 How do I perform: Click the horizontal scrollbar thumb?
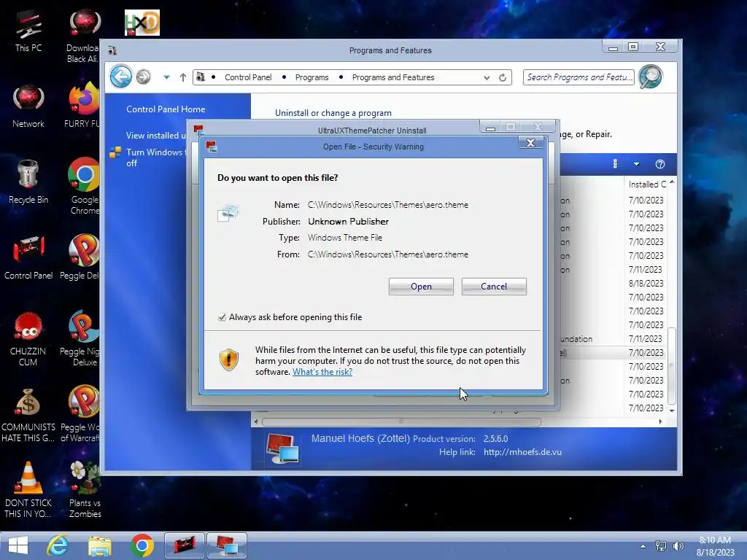pyautogui.click(x=402, y=422)
